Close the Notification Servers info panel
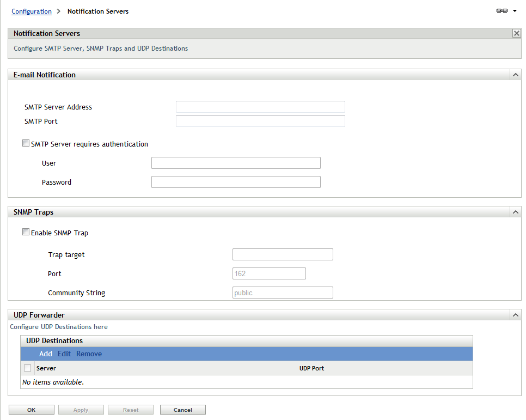 [516, 33]
